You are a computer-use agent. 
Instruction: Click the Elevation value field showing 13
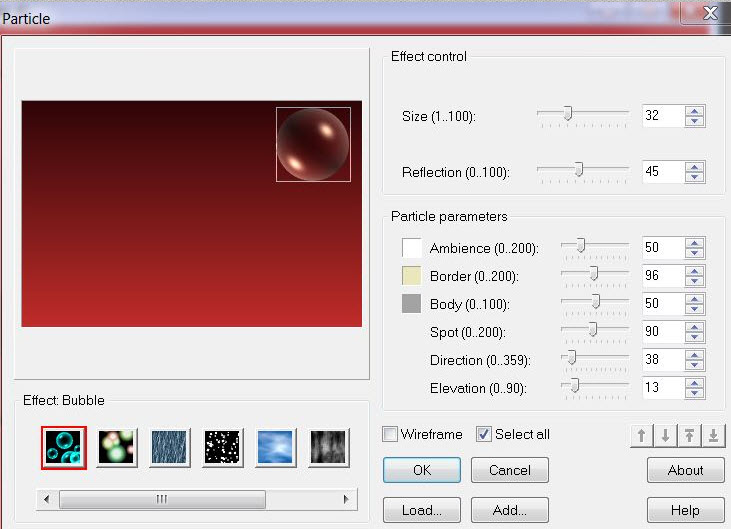[663, 387]
